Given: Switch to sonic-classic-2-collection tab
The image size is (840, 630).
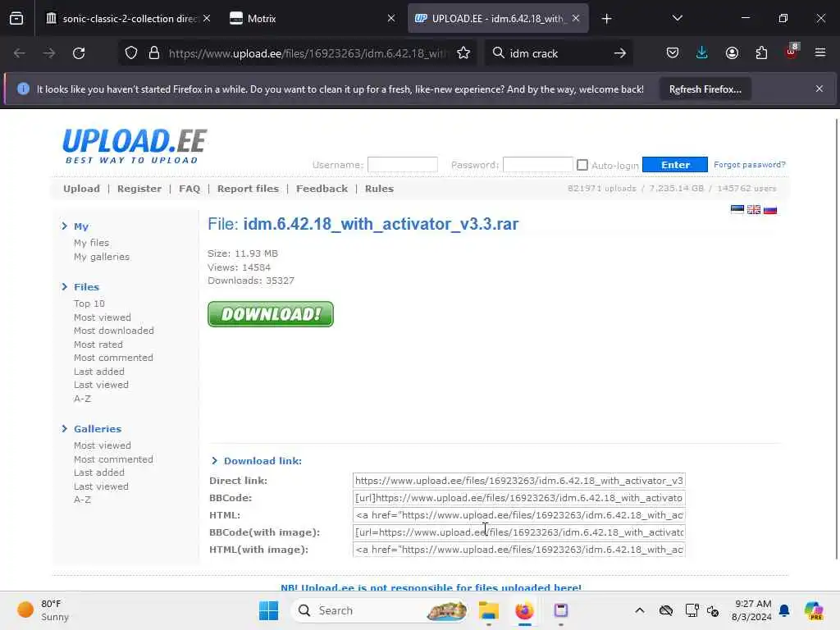Looking at the screenshot, I should (x=129, y=19).
